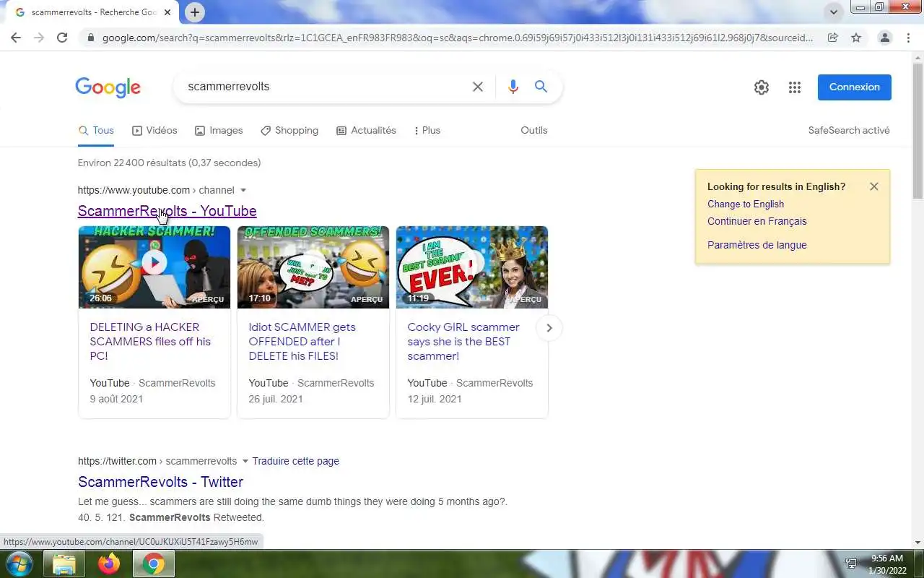Expand youtube.com result options arrow
The image size is (924, 578).
(x=243, y=190)
